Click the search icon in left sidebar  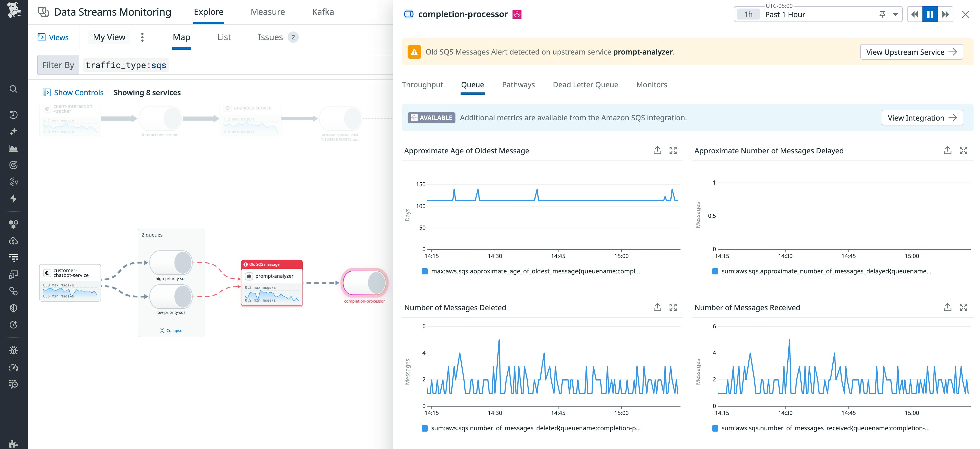point(13,89)
